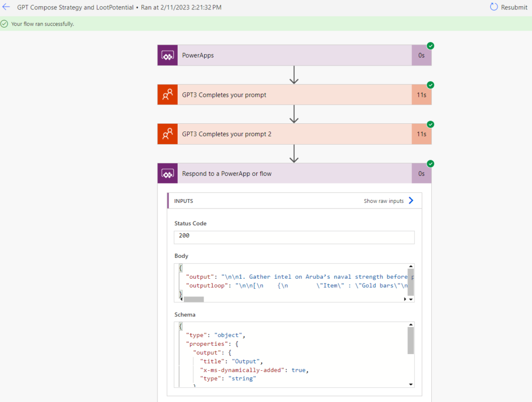Click the Status Code field showing 200
This screenshot has height=402, width=532.
click(294, 237)
